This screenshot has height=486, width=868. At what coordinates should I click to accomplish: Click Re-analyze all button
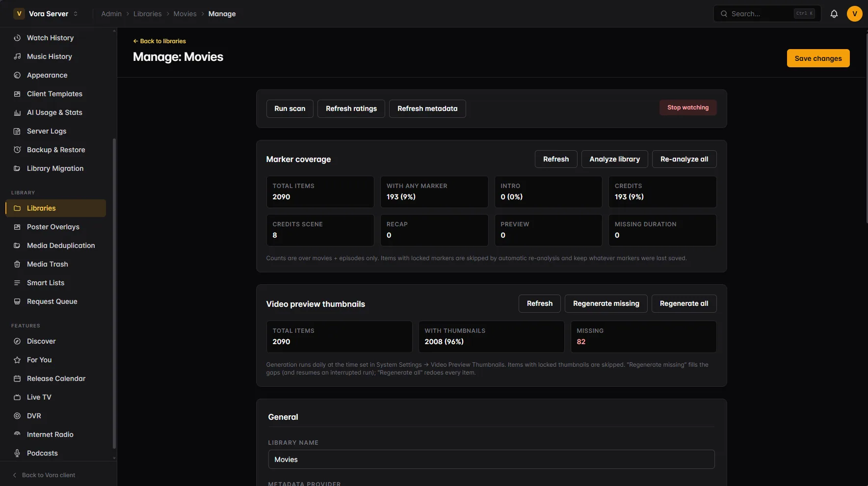[684, 159]
